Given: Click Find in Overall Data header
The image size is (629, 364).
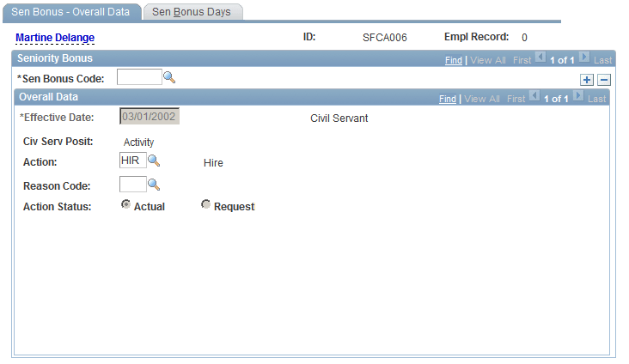Looking at the screenshot, I should coord(448,99).
